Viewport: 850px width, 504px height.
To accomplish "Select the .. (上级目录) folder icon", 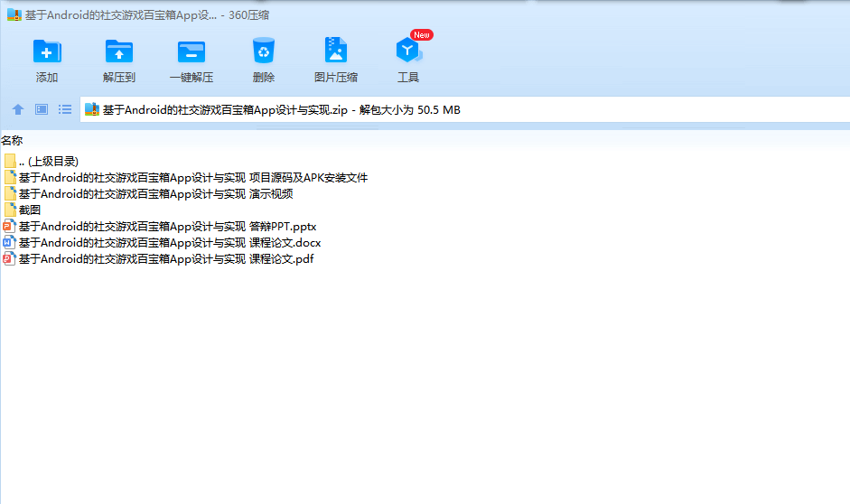I will click(10, 161).
